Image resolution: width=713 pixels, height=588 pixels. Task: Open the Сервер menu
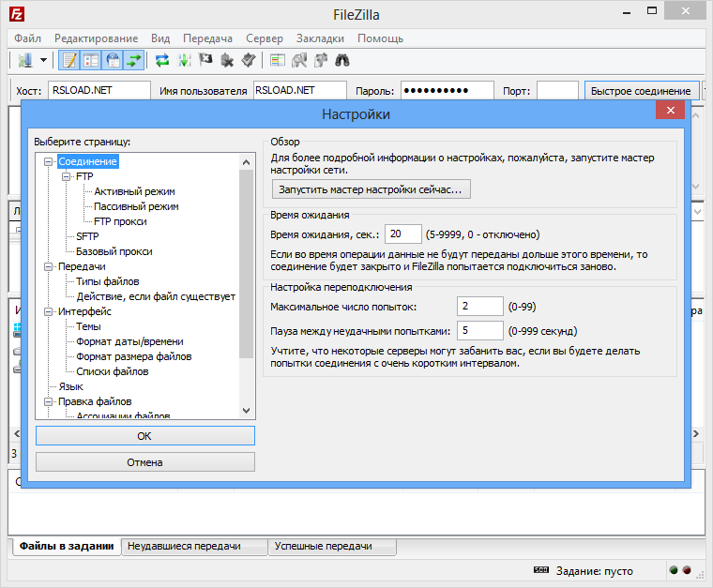[265, 38]
